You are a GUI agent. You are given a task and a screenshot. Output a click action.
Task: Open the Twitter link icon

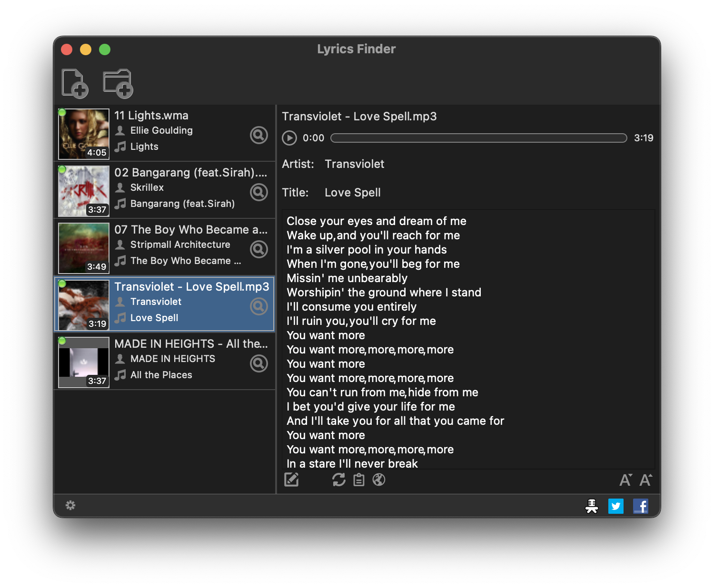[x=616, y=506]
